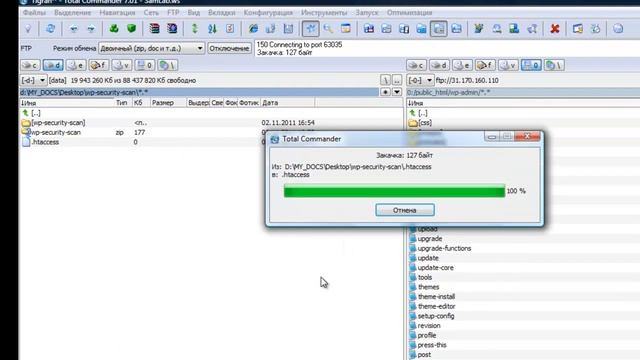
Task: Go back with the left arrow icon
Action: point(73,29)
